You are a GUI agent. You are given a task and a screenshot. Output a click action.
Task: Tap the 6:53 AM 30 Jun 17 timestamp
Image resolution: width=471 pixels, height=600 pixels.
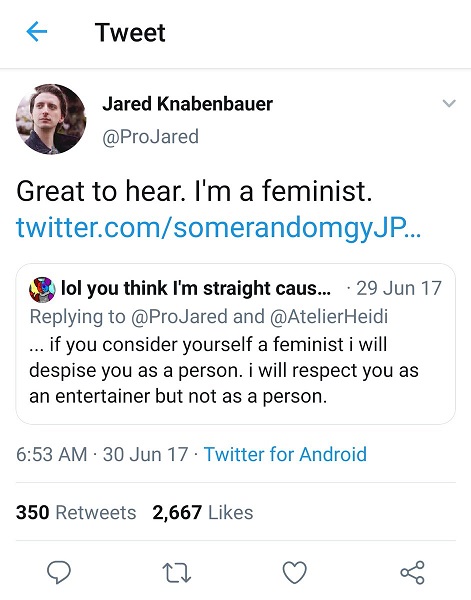tap(102, 454)
